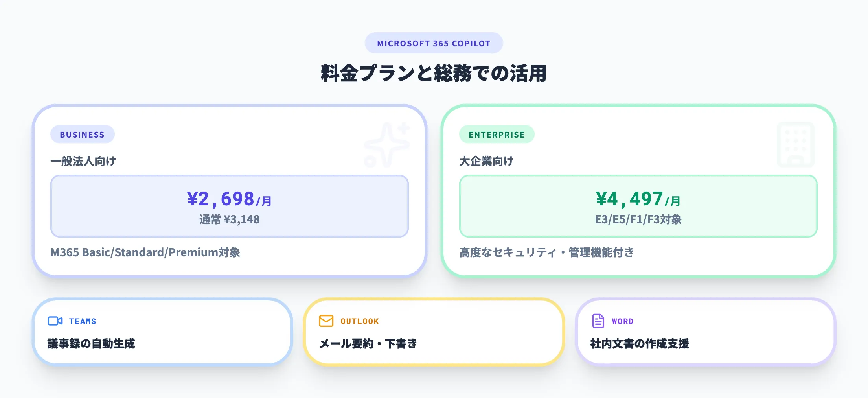Image resolution: width=868 pixels, height=398 pixels.
Task: Click the strikethrough 通常 ¥3,148 price
Action: 230,219
